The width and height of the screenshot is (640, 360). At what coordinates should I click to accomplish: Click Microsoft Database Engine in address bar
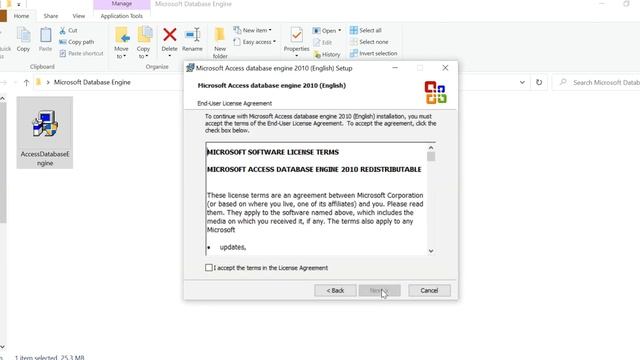[92, 82]
